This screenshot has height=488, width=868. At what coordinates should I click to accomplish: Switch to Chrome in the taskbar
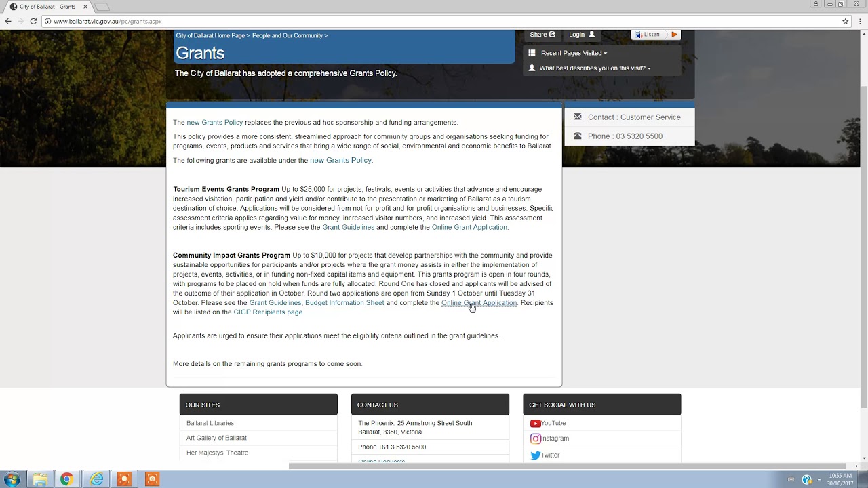tap(66, 479)
